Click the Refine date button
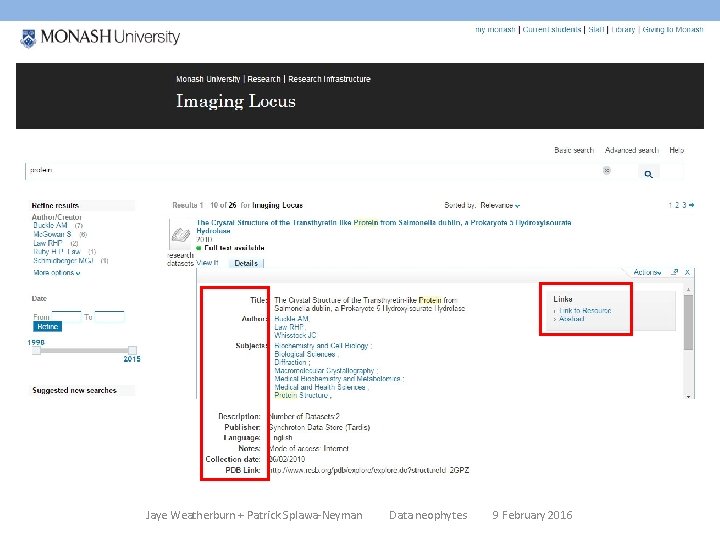The height and width of the screenshot is (540, 720). click(x=47, y=326)
